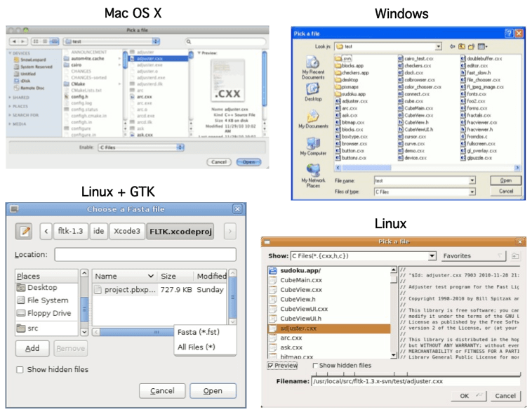The width and height of the screenshot is (532, 419).
Task: Click Open button in the Windows dialog
Action: point(505,180)
